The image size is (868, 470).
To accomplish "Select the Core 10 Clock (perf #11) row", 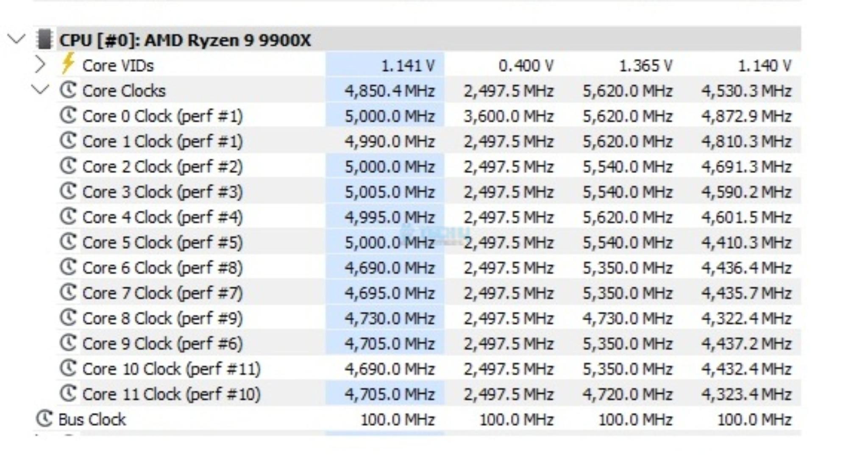I will coord(171,369).
